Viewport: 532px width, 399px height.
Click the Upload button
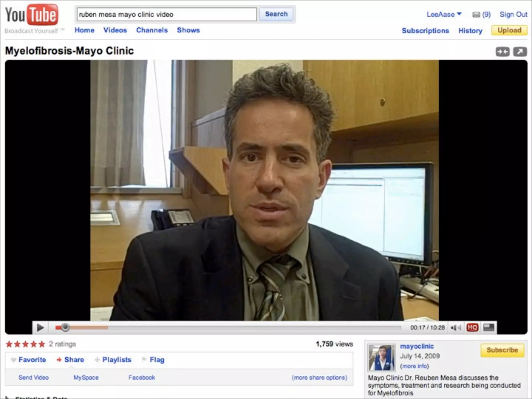[x=509, y=30]
